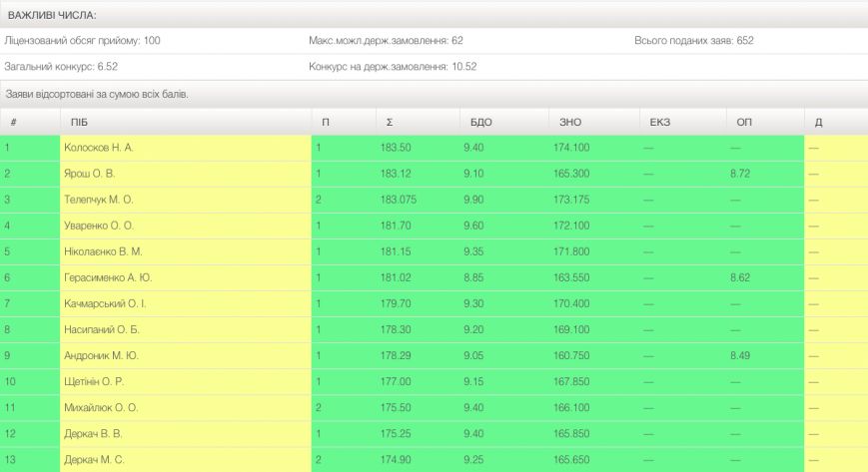Viewport: 868px width, 472px height.
Task: Select Щетінін О. Р. in the list
Action: click(x=96, y=381)
